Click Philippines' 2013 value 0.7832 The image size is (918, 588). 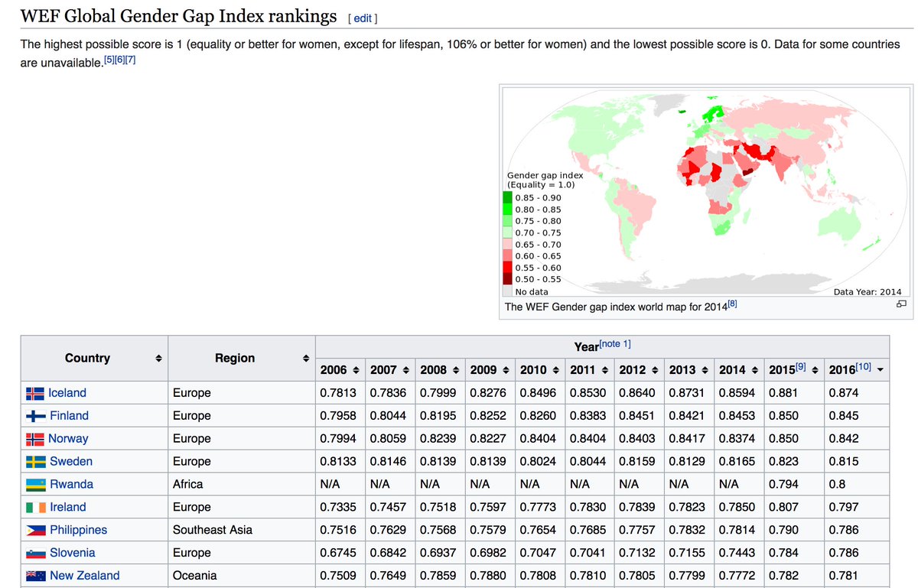[x=687, y=531]
